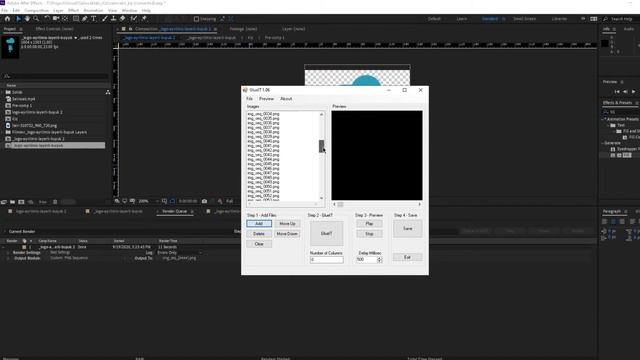The height and width of the screenshot is (360, 640).
Task: Click the new folder icon in Project panel
Action: [13, 202]
